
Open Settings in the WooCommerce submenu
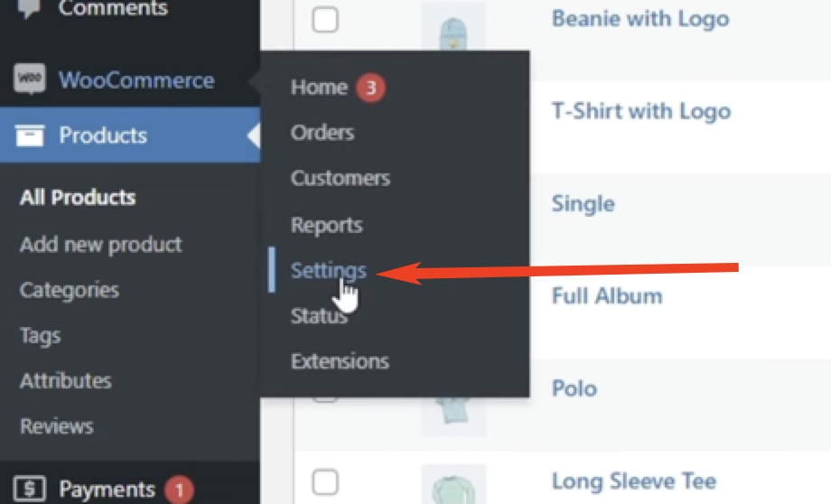pyautogui.click(x=329, y=270)
